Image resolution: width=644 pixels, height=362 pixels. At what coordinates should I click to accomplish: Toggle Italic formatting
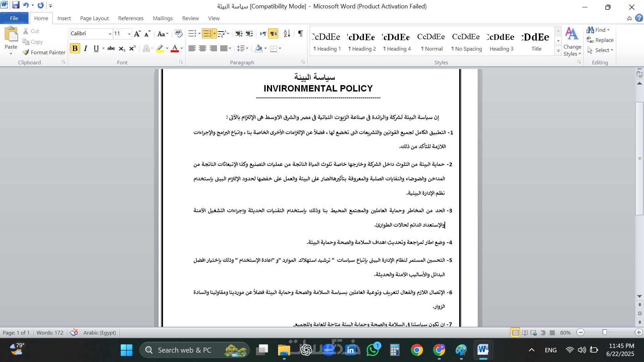tap(86, 49)
